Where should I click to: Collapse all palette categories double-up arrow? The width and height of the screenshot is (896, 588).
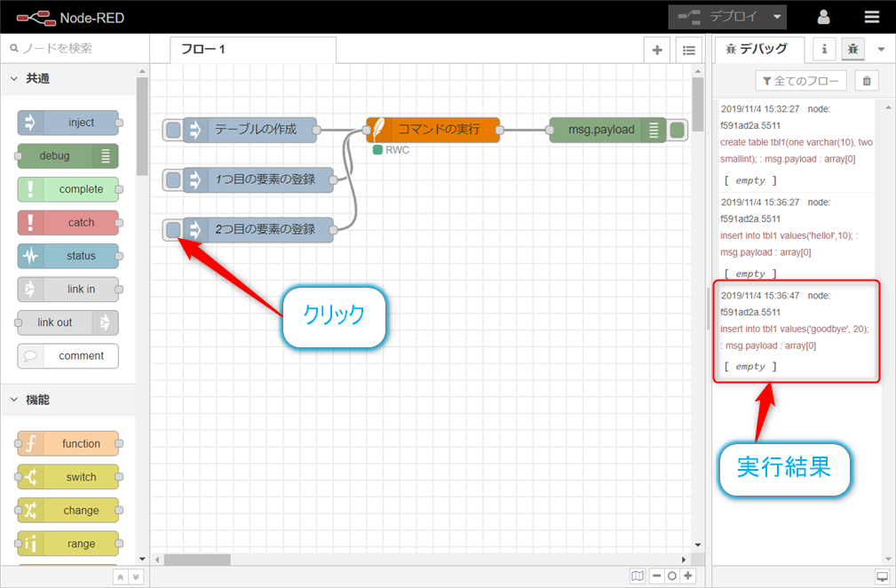point(120,577)
